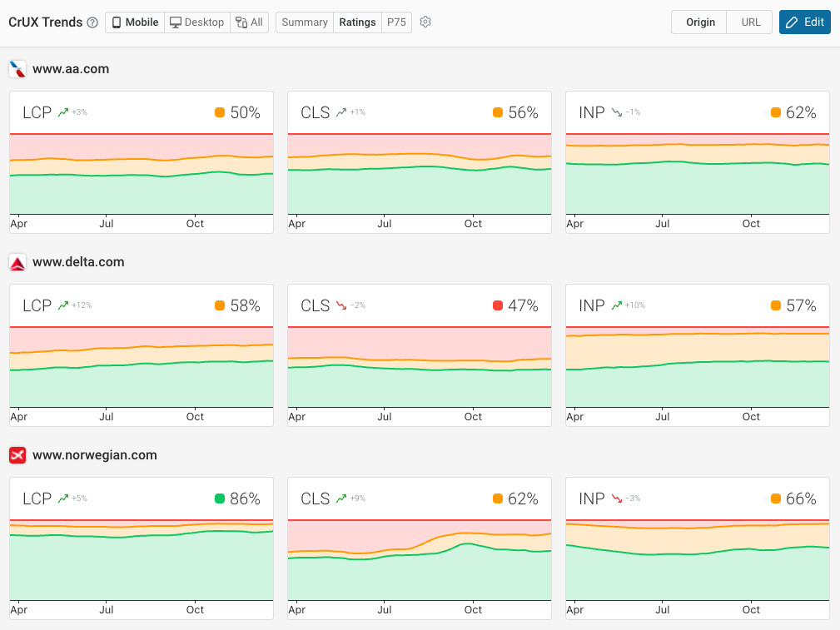Click the red rating indicator on delta.com CLS card
Screen dimensions: 840x630
coord(496,305)
